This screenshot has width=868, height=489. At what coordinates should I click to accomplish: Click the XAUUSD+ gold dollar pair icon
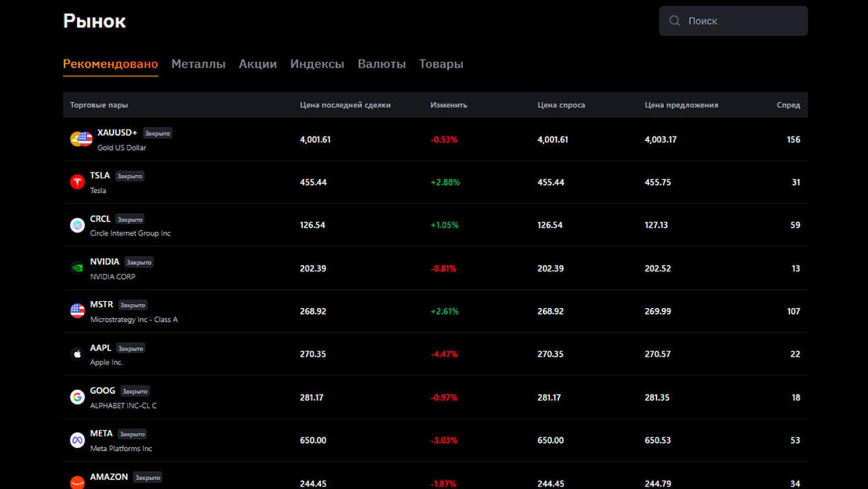[x=81, y=140]
